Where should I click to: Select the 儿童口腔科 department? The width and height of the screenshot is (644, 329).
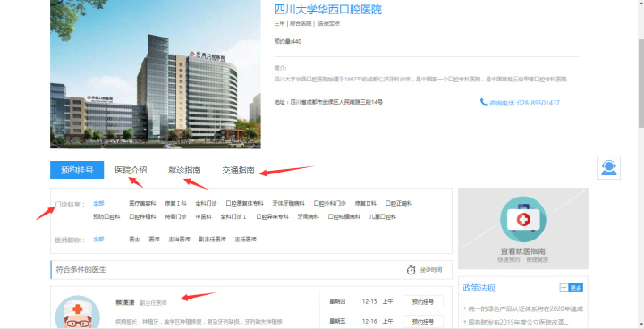click(x=383, y=216)
